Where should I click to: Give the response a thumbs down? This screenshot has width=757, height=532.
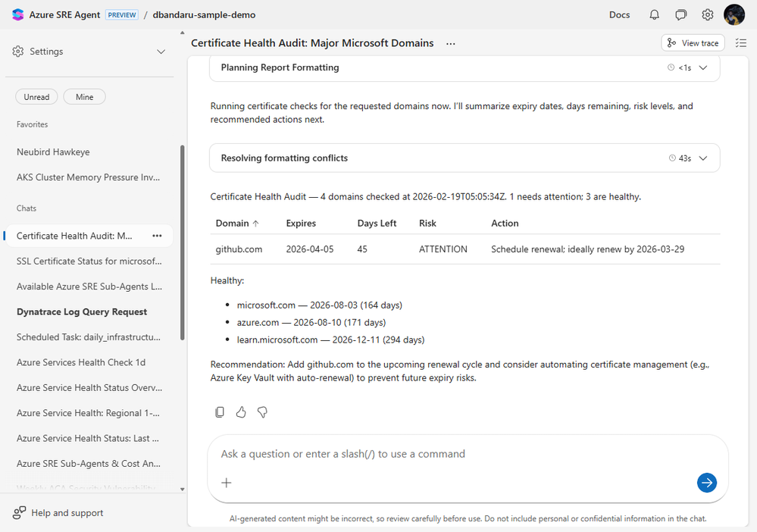coord(262,412)
